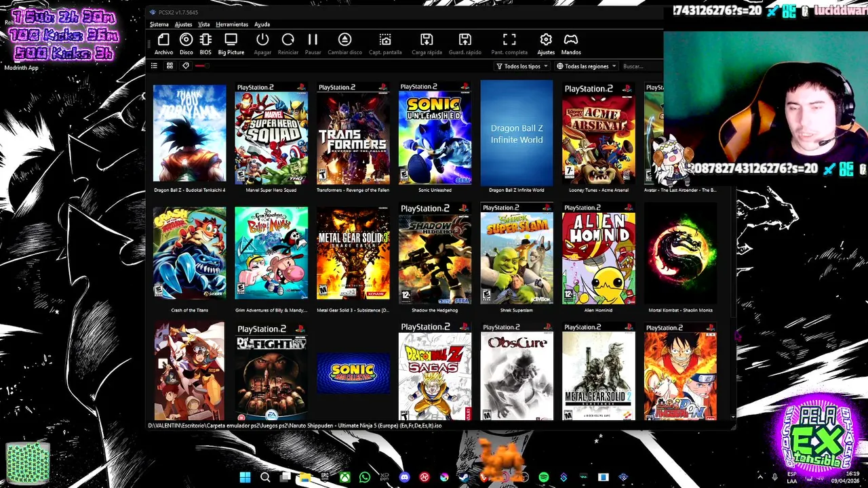This screenshot has width=868, height=488.
Task: Expand the Todos los tipos filter
Action: pyautogui.click(x=521, y=66)
